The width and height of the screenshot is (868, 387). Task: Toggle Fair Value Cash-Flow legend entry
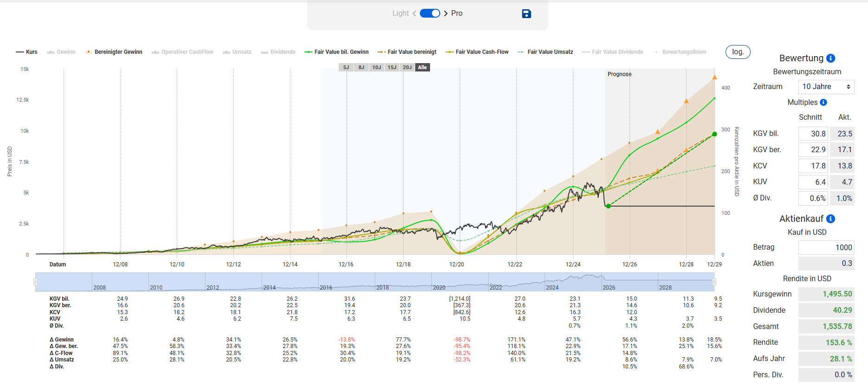coord(477,52)
